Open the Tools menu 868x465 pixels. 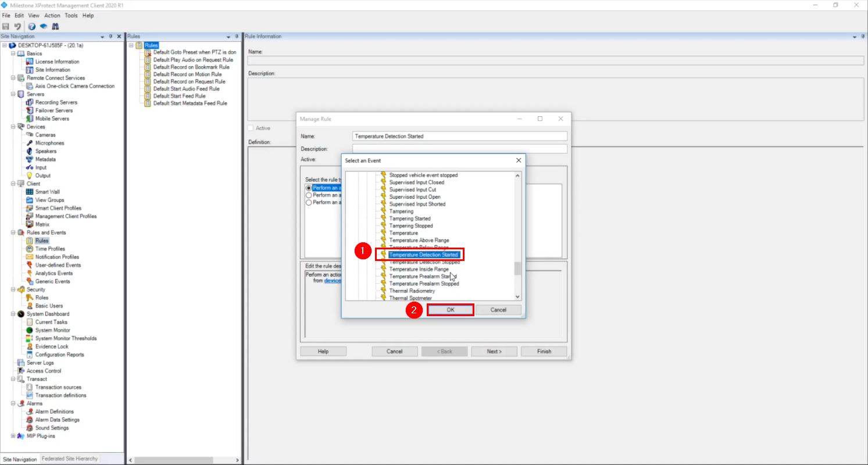(x=71, y=16)
